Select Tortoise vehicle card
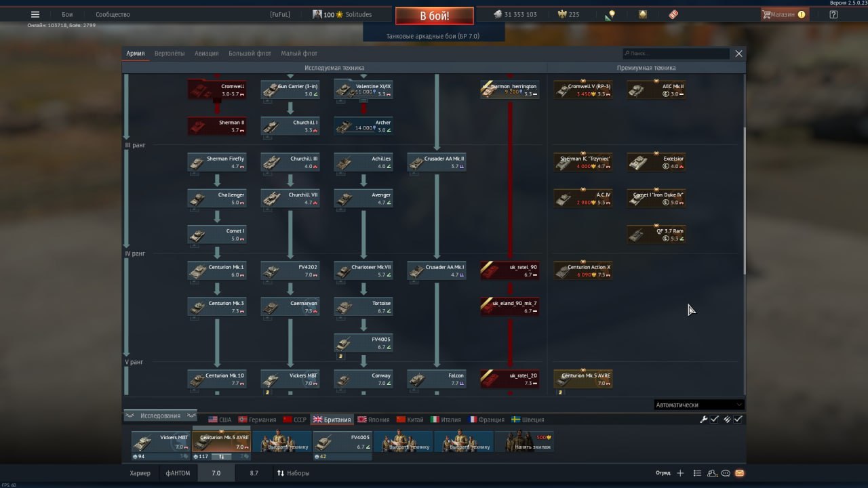Viewport: 868px width, 488px height. click(363, 306)
